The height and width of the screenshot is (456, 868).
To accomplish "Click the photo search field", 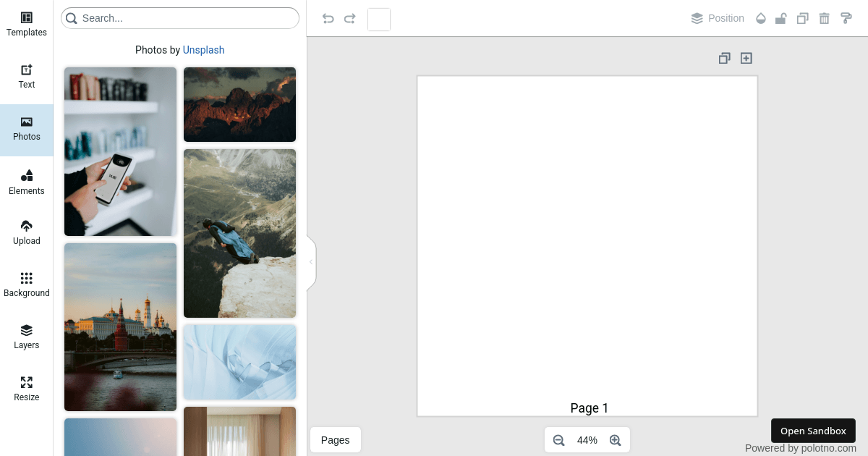I will pos(180,18).
